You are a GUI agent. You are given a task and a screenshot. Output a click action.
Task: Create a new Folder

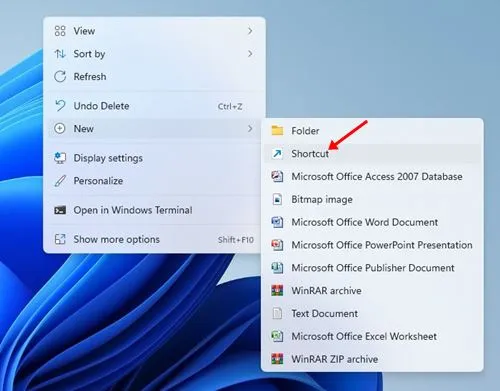pyautogui.click(x=372, y=130)
